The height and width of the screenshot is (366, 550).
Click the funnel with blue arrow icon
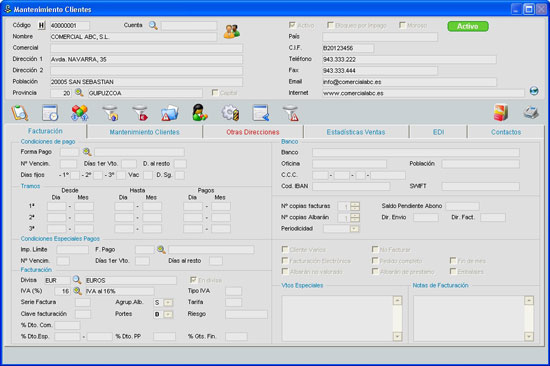(110, 113)
